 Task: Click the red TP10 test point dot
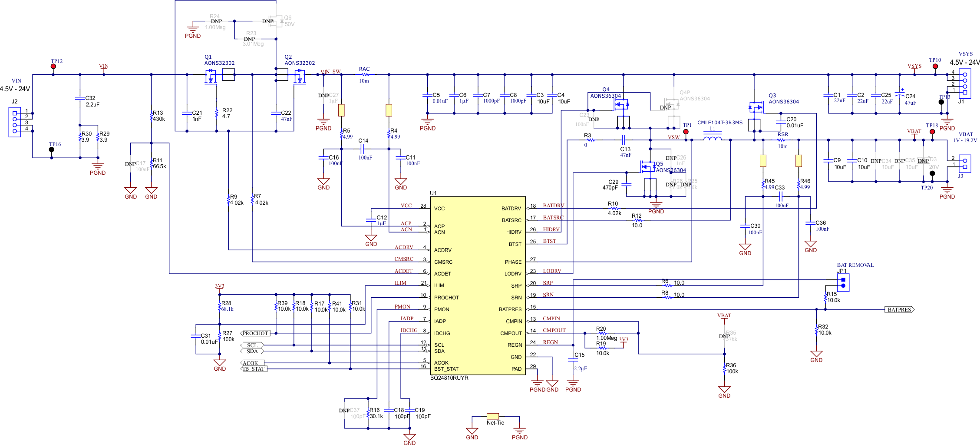tap(935, 66)
